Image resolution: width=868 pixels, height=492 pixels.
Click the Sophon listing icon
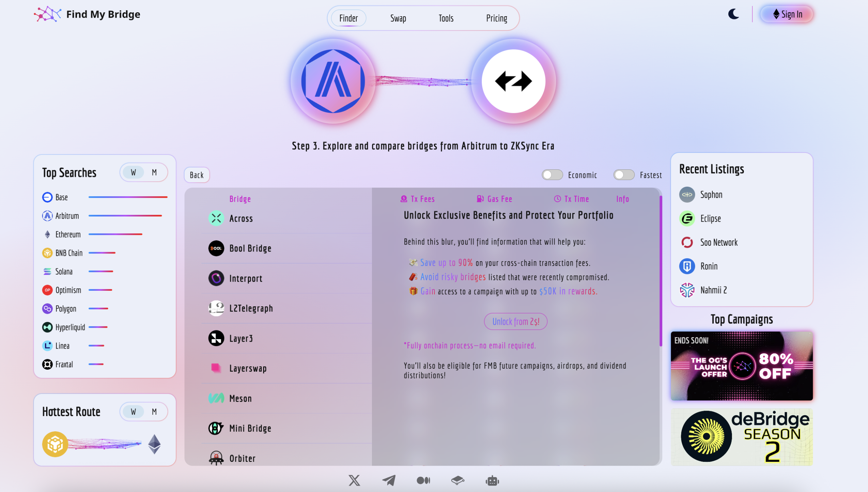tap(687, 194)
